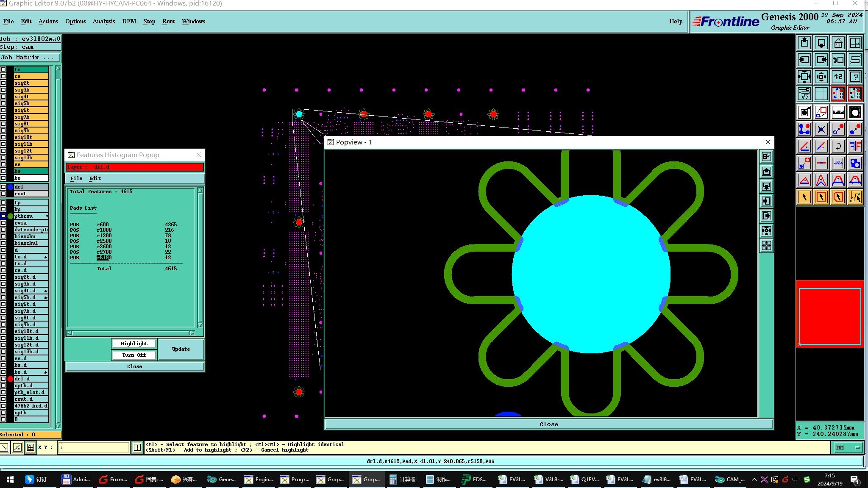Toggle checkbox for drl.d layer
The width and height of the screenshot is (868, 488).
[3, 379]
